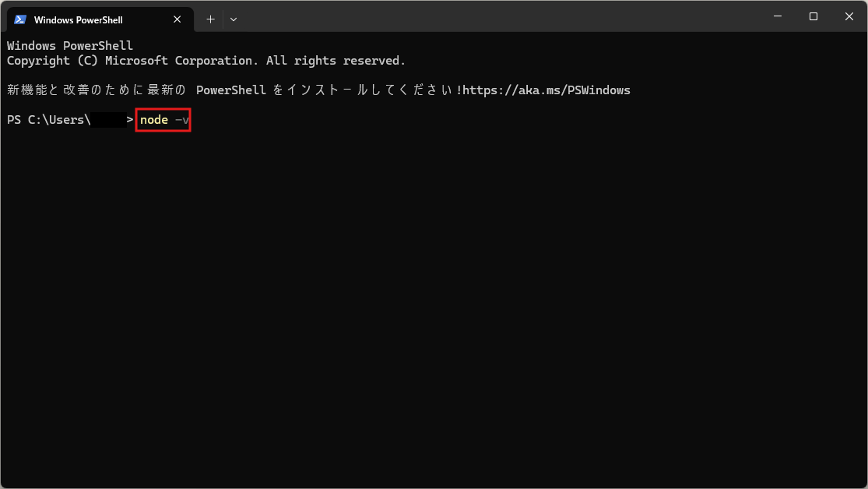Click the -v argument after node
868x489 pixels.
181,120
